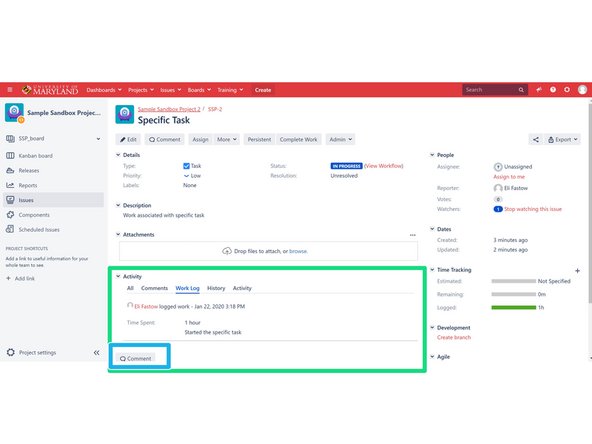
Task: Click the Stop watching this issue link
Action: pos(533,209)
